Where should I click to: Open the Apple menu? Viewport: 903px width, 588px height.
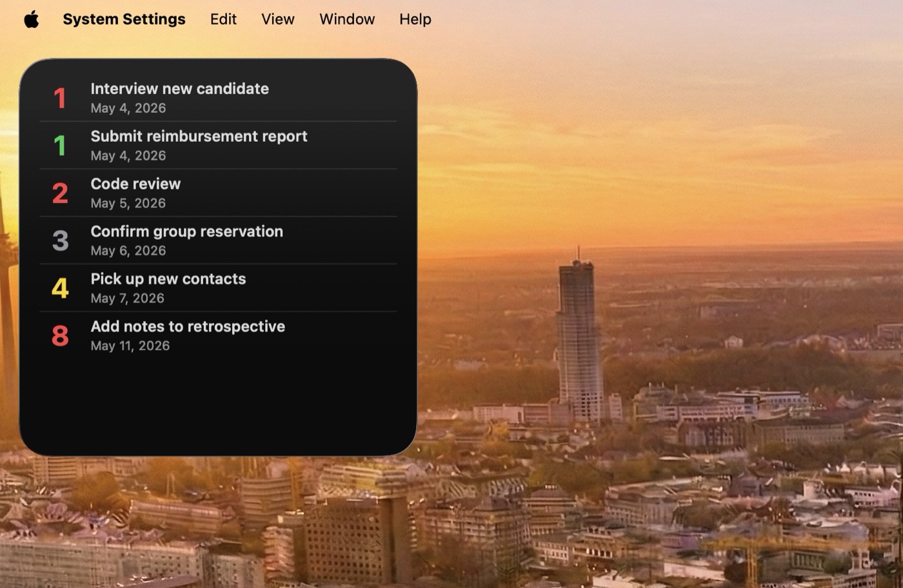click(x=31, y=19)
